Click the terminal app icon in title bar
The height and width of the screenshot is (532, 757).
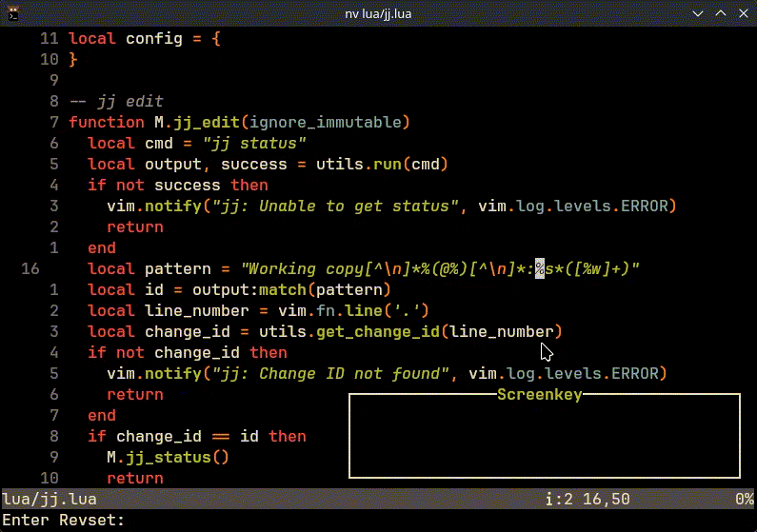pos(12,12)
